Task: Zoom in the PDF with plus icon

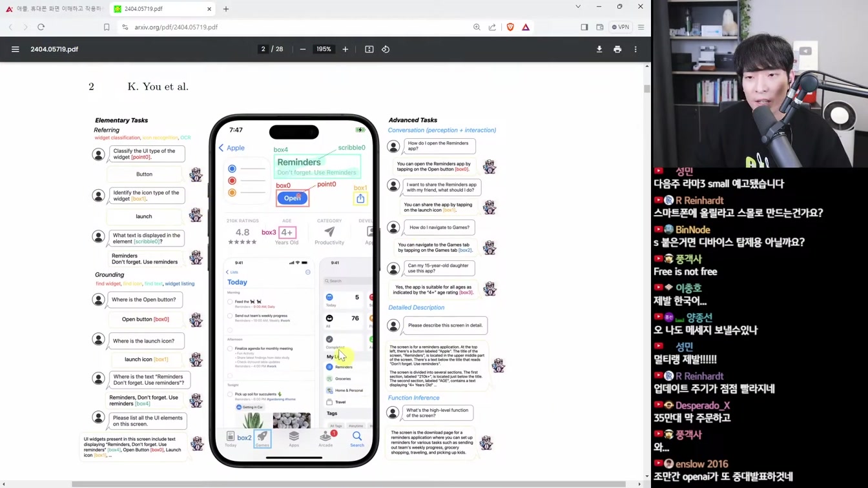Action: (346, 49)
